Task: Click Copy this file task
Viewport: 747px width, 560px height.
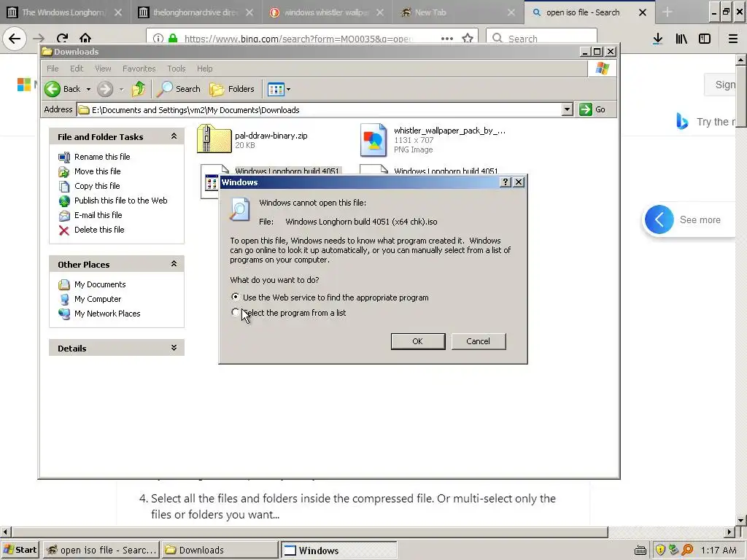Action: 97,186
